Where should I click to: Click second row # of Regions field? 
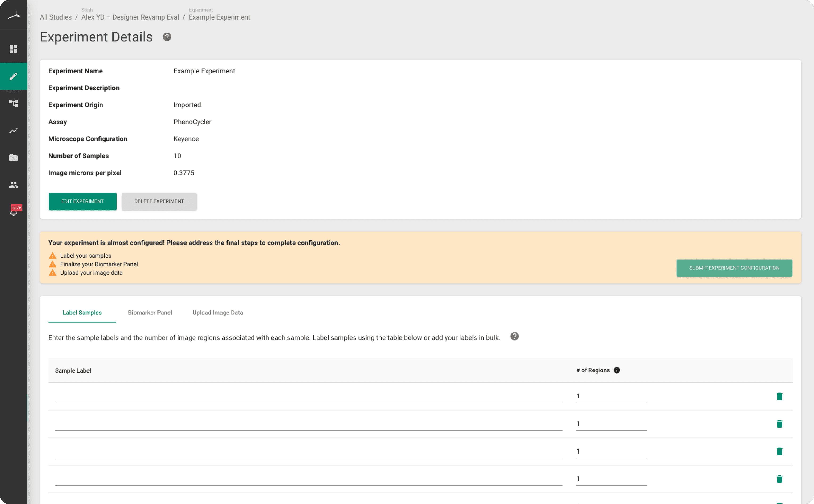(611, 424)
